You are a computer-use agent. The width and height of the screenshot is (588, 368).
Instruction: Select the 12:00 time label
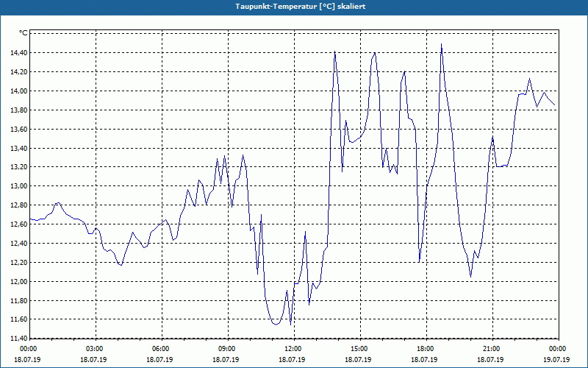point(292,349)
